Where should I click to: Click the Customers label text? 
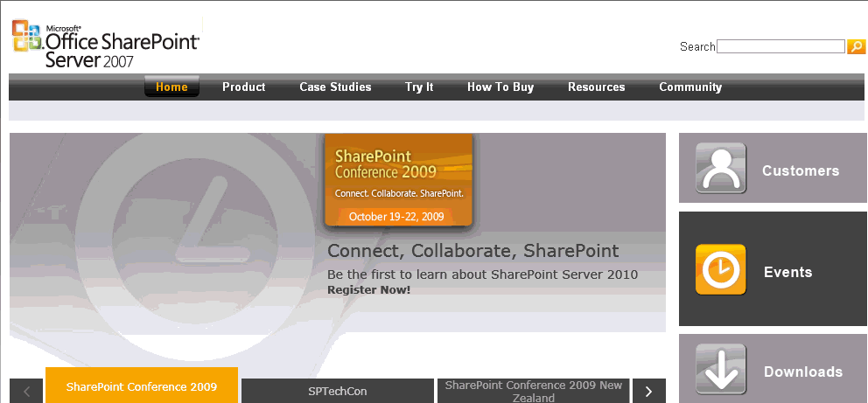click(x=801, y=170)
